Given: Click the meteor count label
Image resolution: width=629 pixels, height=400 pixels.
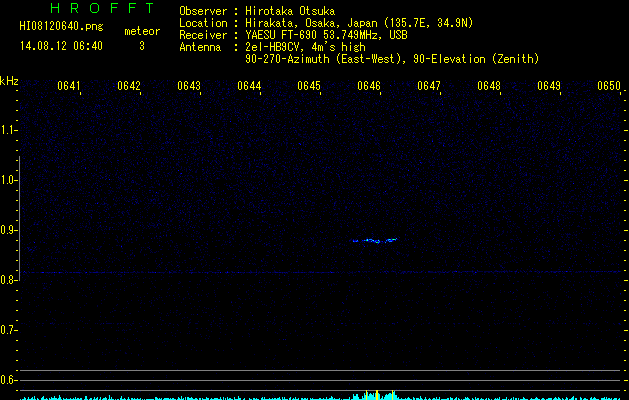Looking at the screenshot, I should pyautogui.click(x=142, y=31).
